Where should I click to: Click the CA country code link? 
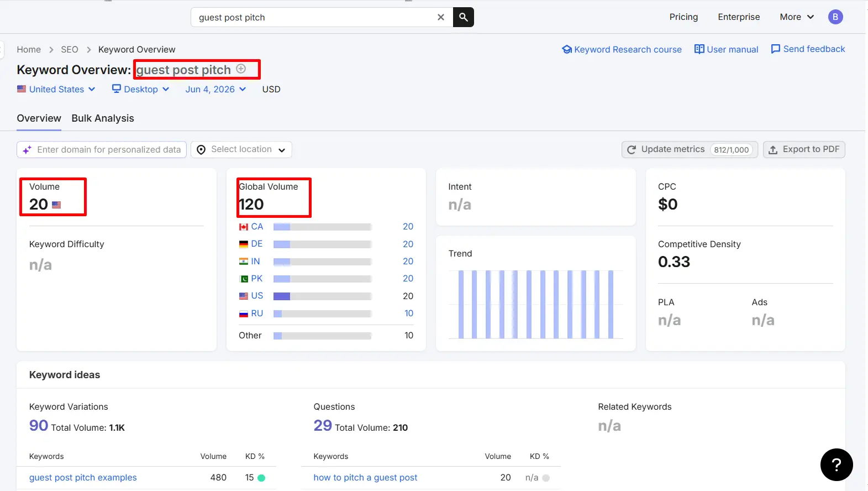(257, 227)
